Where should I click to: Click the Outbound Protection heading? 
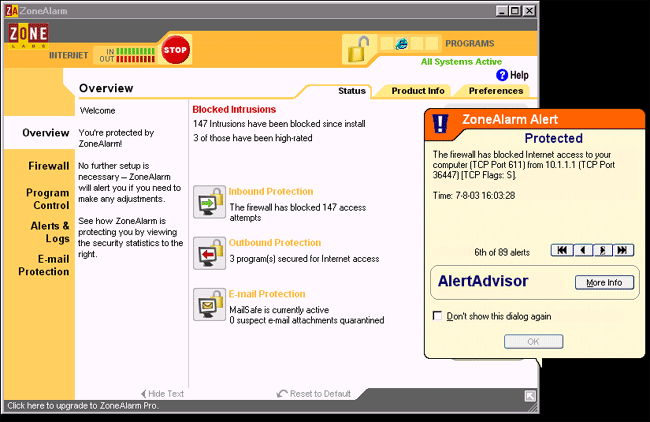pyautogui.click(x=275, y=243)
